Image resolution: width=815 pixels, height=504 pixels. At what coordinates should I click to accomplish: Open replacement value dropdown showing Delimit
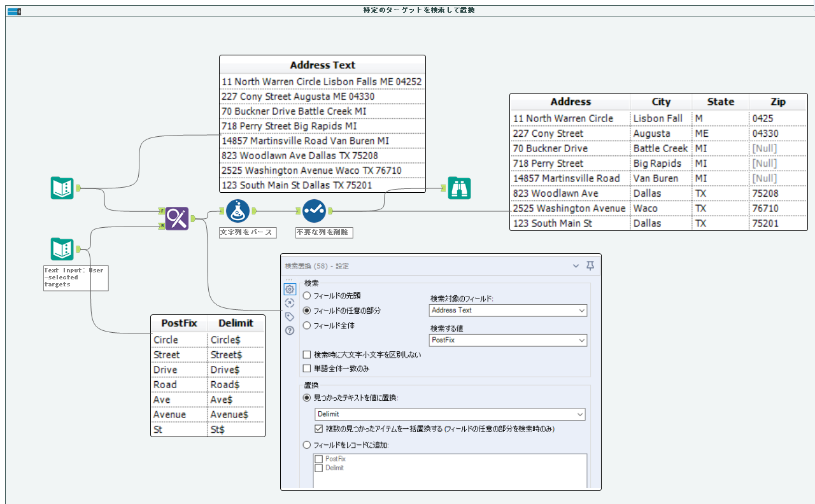tap(450, 414)
